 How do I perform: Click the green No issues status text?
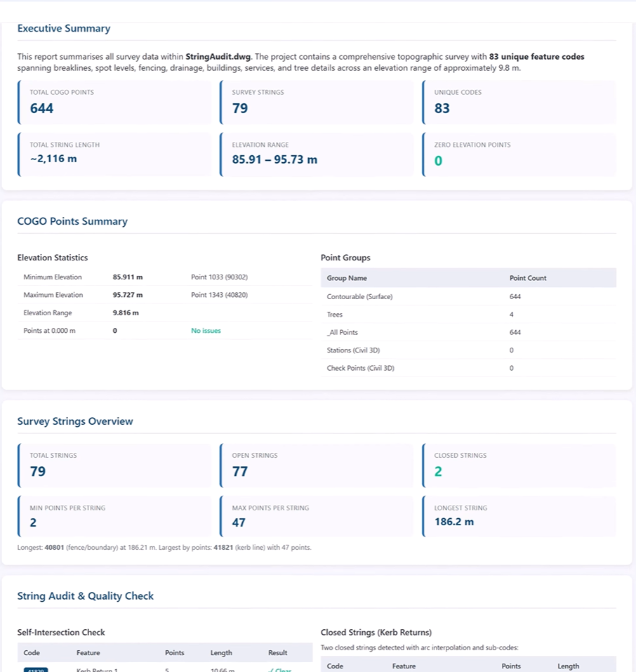click(206, 331)
